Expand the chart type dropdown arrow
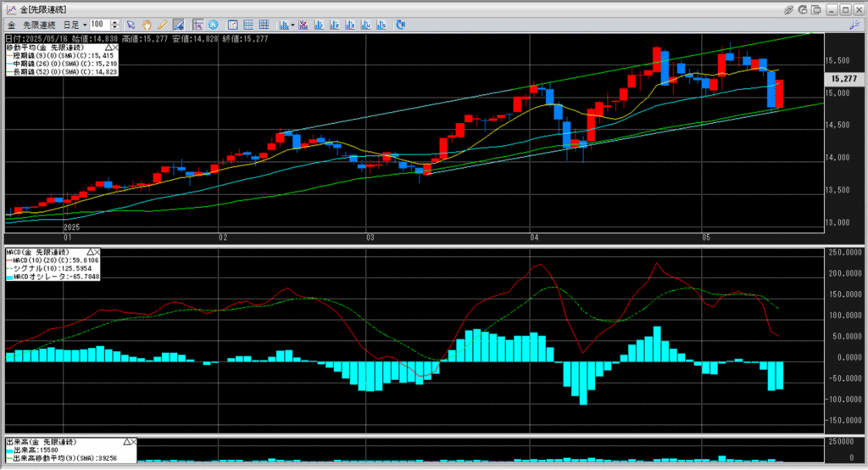Image resolution: width=868 pixels, height=470 pixels. (x=292, y=25)
